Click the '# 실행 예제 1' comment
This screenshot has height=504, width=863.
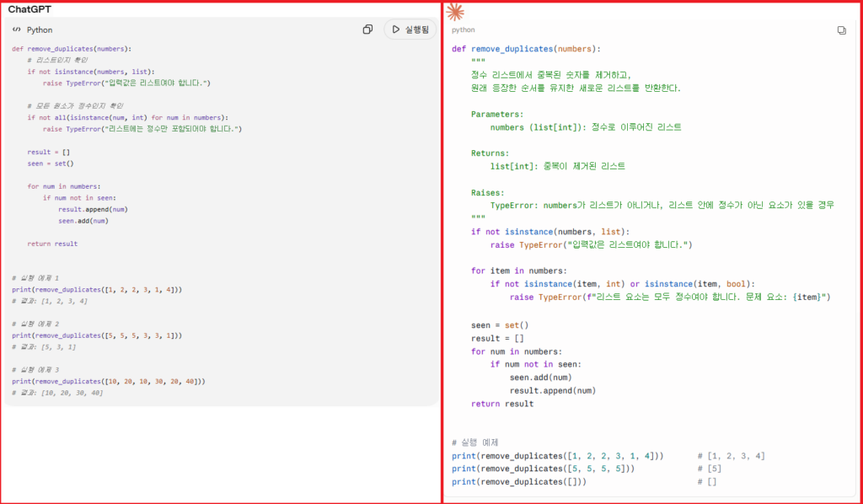coord(35,278)
